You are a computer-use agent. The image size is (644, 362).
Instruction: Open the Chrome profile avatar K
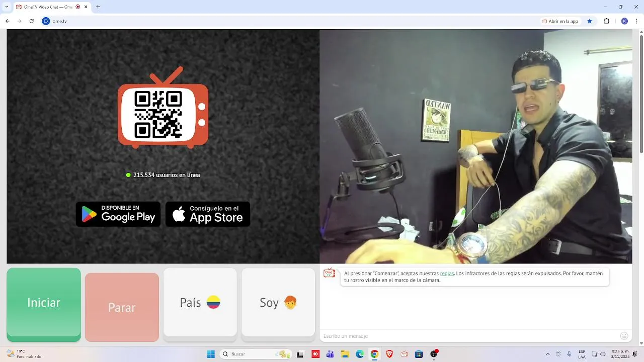pos(624,21)
